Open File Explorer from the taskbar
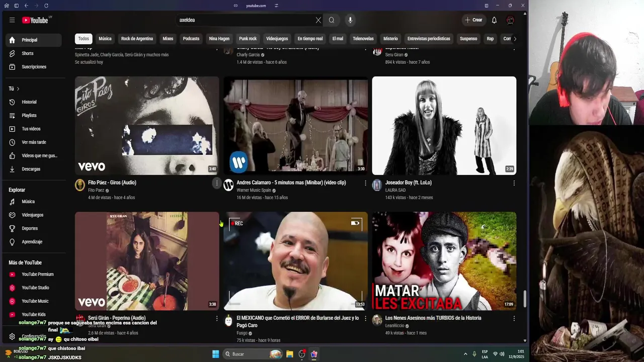644x362 pixels. pyautogui.click(x=290, y=354)
